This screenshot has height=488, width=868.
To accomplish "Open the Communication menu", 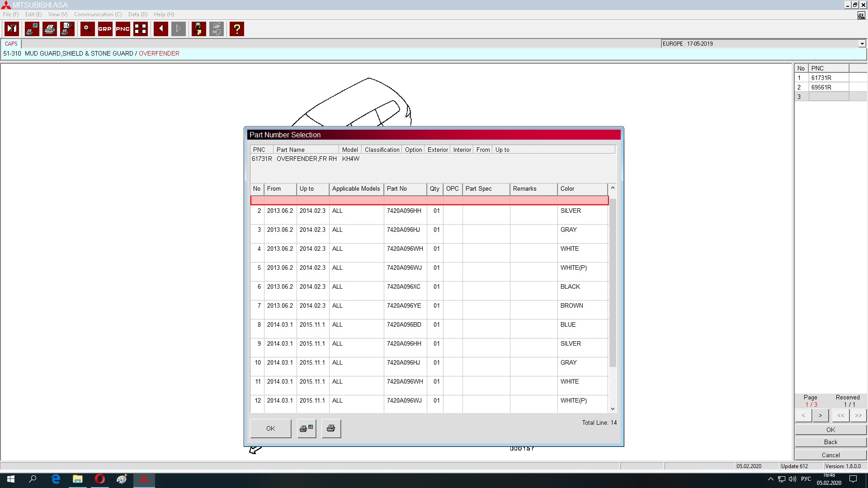I will [x=98, y=14].
